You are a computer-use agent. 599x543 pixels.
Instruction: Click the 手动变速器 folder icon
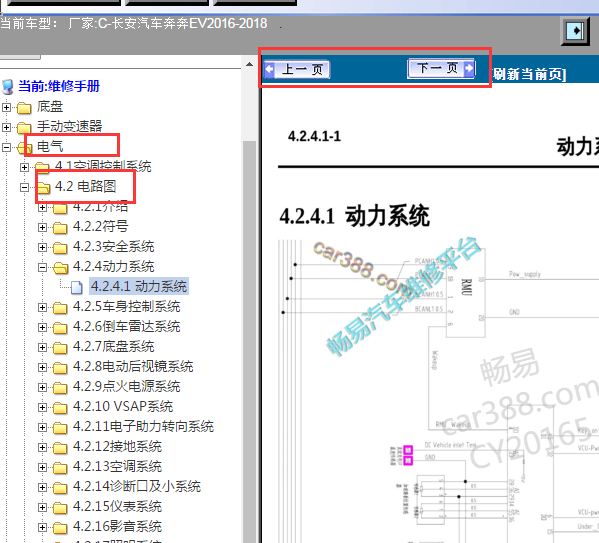pos(24,128)
